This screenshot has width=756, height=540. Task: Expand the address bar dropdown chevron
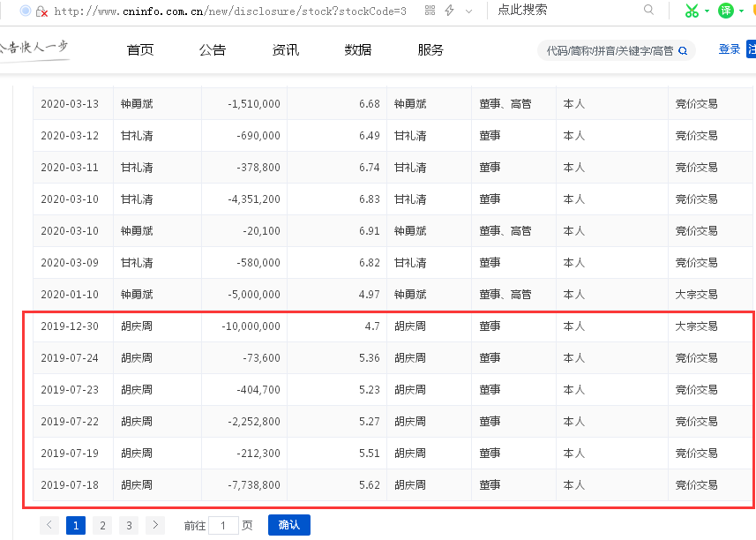click(x=468, y=11)
